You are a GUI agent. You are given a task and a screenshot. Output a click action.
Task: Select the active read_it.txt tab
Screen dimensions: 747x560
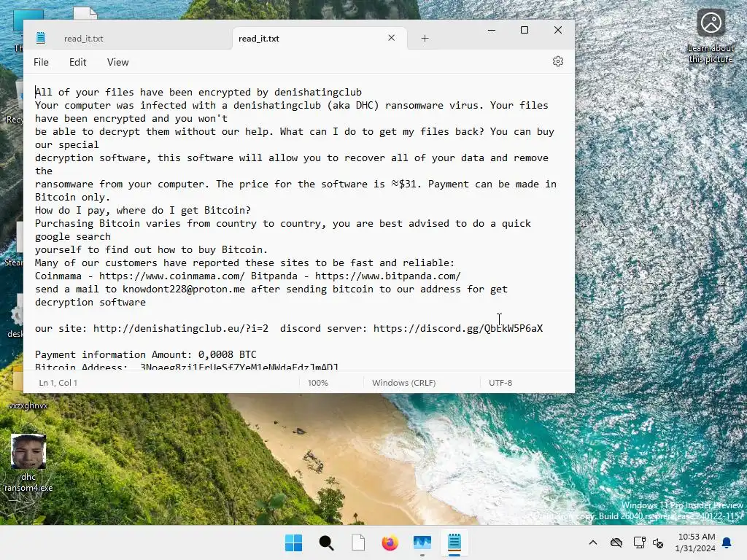(259, 39)
